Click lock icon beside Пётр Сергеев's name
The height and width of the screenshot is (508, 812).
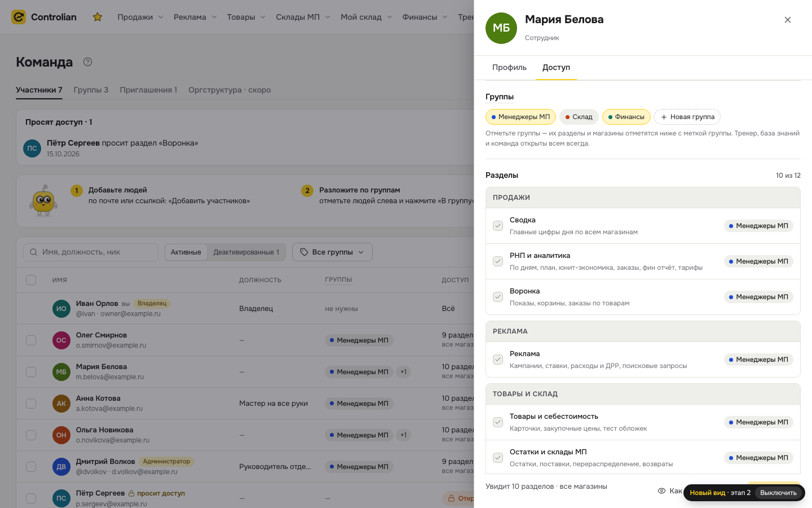(x=131, y=493)
